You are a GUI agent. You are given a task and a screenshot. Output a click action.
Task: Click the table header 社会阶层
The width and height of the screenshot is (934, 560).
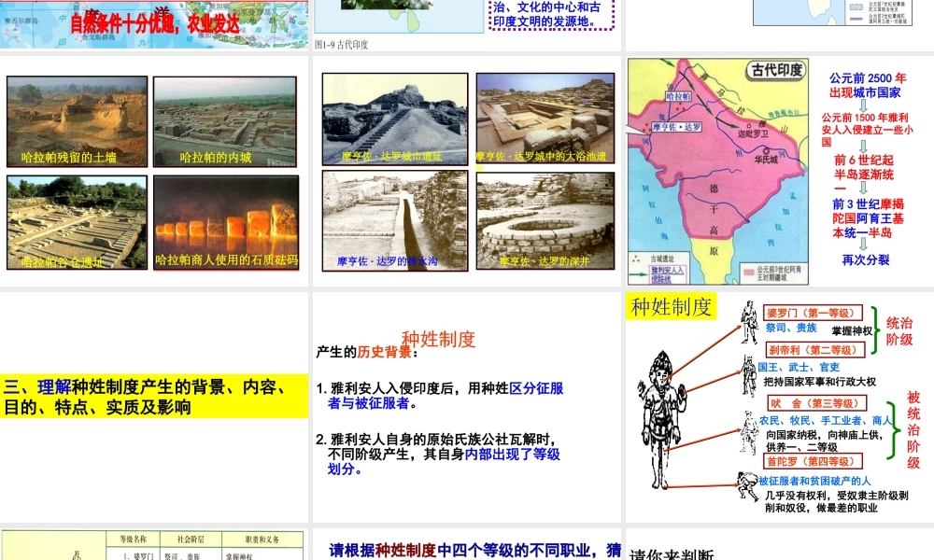pyautogui.click(x=191, y=539)
